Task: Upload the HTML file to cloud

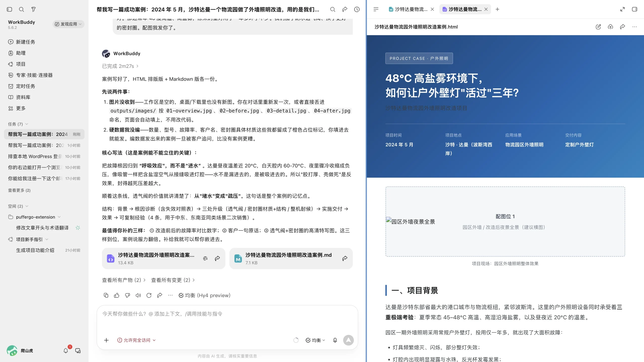Action: click(x=610, y=27)
